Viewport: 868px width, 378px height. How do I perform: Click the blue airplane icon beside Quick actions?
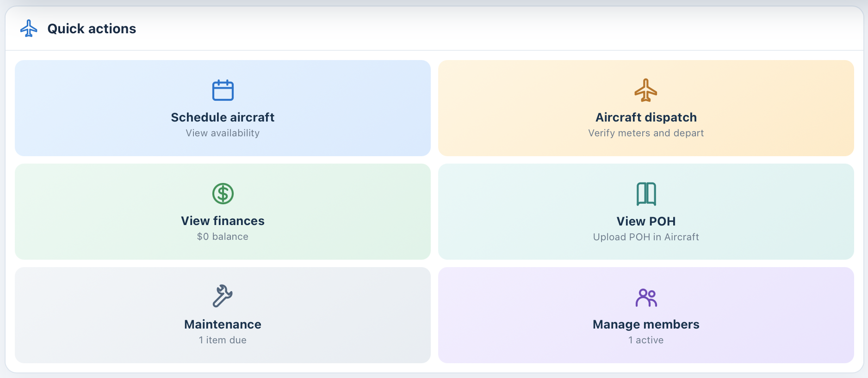point(29,28)
